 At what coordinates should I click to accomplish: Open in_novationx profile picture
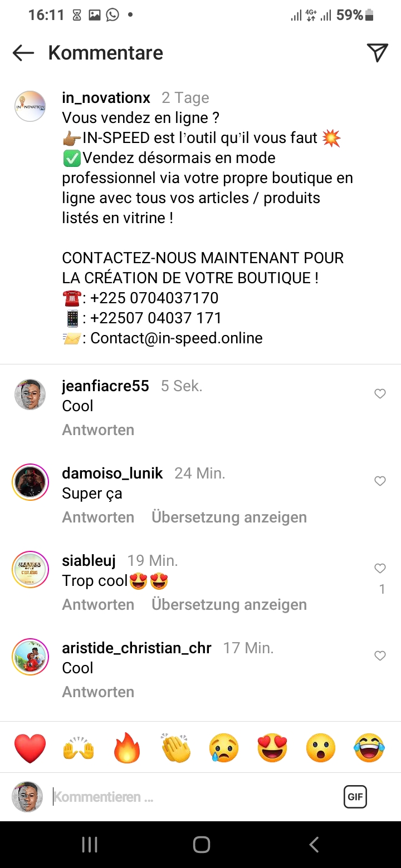pos(30,106)
